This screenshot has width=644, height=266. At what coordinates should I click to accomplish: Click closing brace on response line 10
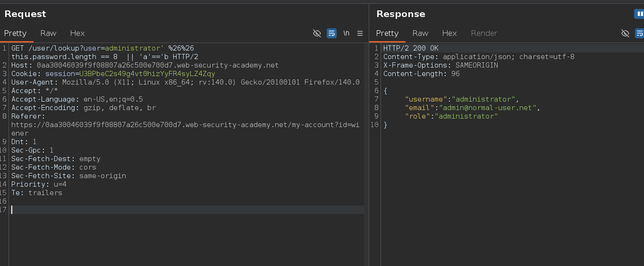pos(385,125)
